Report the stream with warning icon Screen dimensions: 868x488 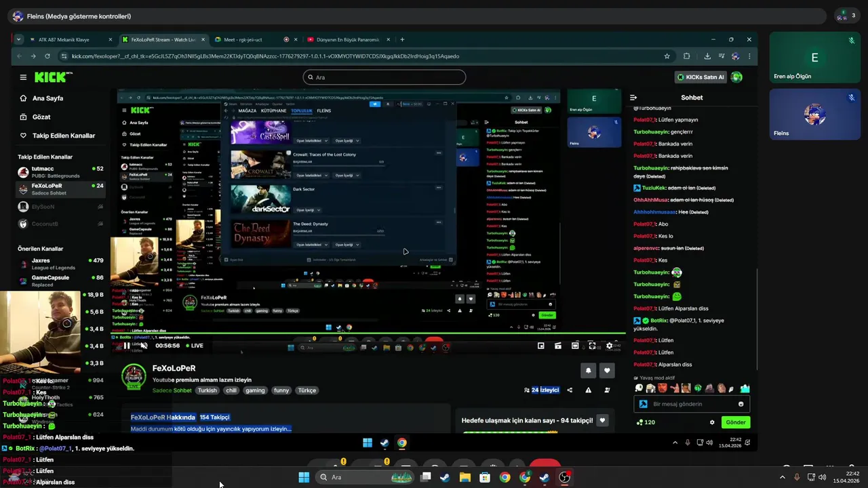click(x=588, y=390)
